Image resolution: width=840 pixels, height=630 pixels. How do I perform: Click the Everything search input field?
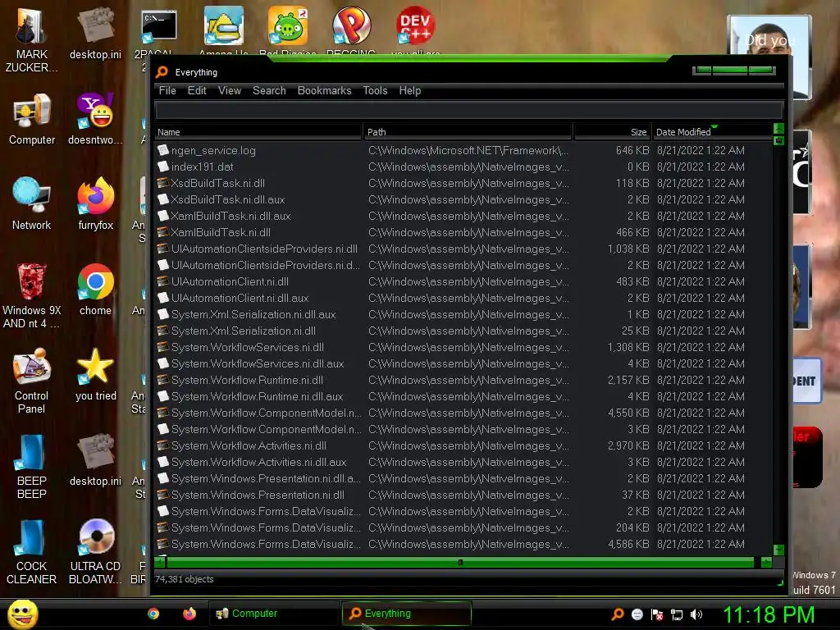(468, 111)
